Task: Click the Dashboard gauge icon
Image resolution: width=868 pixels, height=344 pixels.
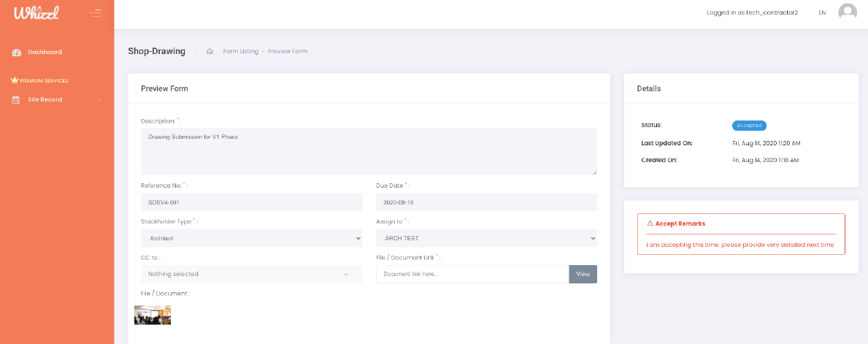Action: coord(17,53)
